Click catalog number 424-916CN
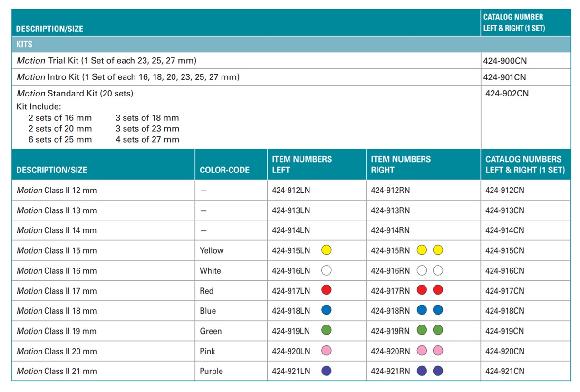This screenshot has height=392, width=580. [x=505, y=271]
